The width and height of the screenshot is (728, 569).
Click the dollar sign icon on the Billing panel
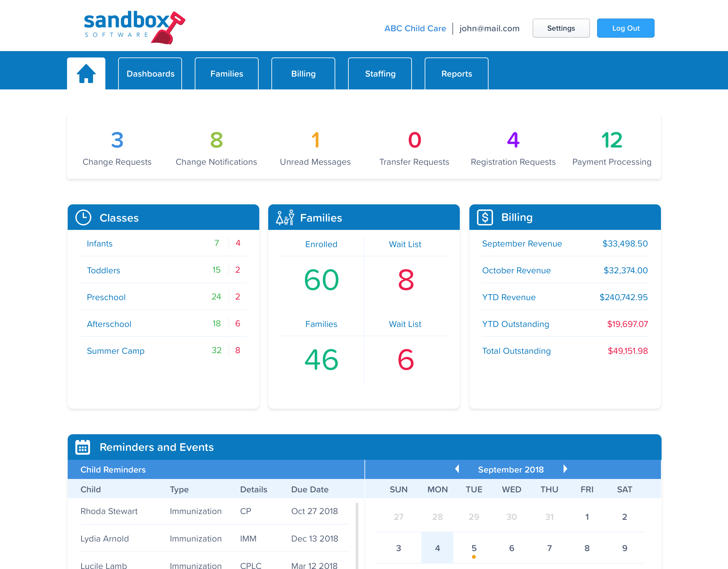[485, 217]
